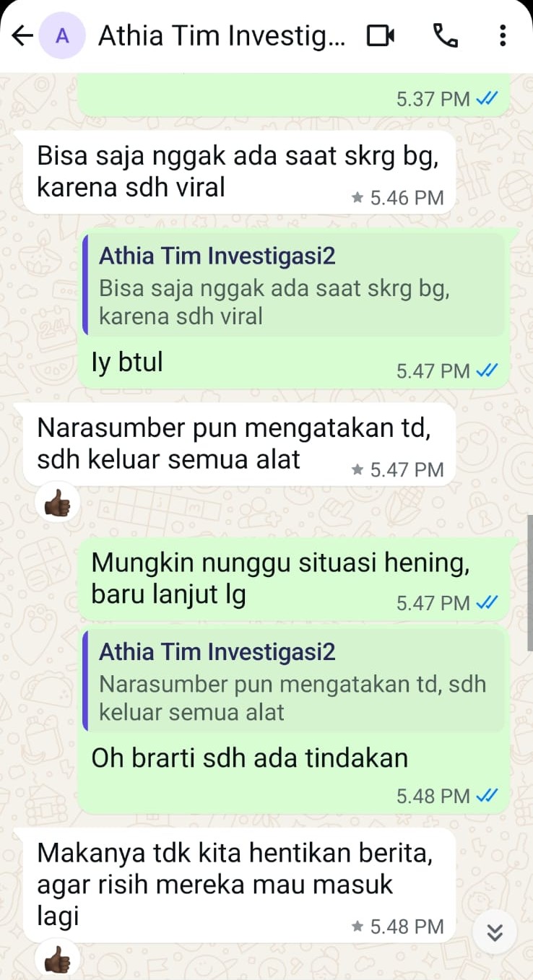Tap star icon on 5.46 PM message

click(x=357, y=197)
